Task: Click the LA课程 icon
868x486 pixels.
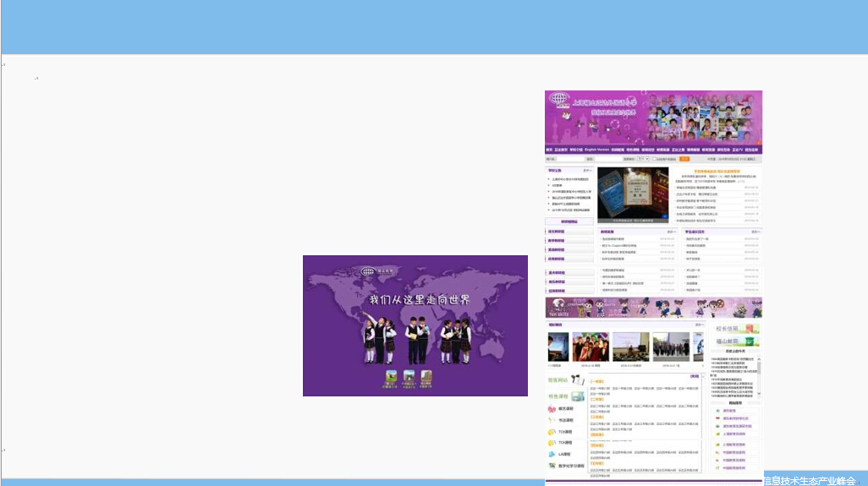Action: pos(552,455)
